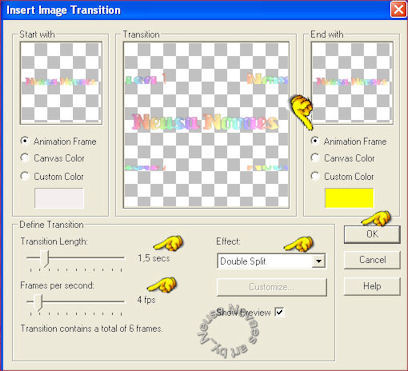Click the Frames per second slider handle

pyautogui.click(x=39, y=303)
